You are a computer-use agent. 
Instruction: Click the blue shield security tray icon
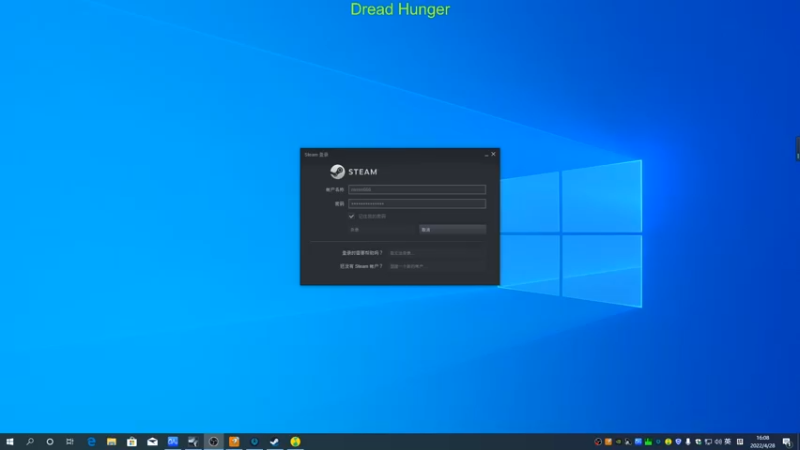678,442
